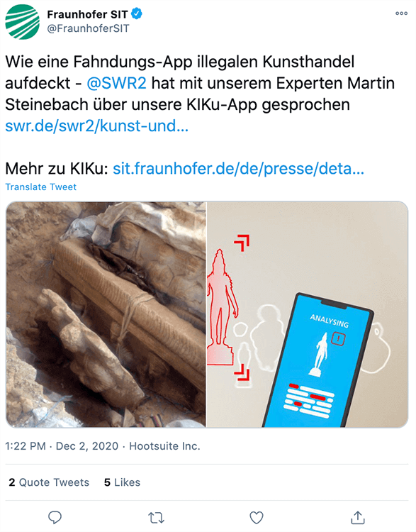Open the analysing phone app illustration
Viewport: 416px width, 532px height.
coord(308,314)
